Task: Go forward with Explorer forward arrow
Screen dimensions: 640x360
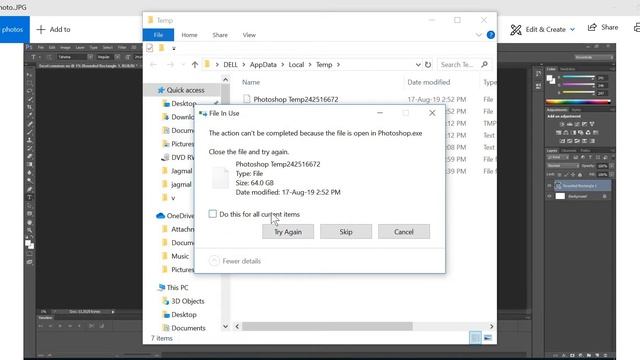Action: (x=171, y=64)
